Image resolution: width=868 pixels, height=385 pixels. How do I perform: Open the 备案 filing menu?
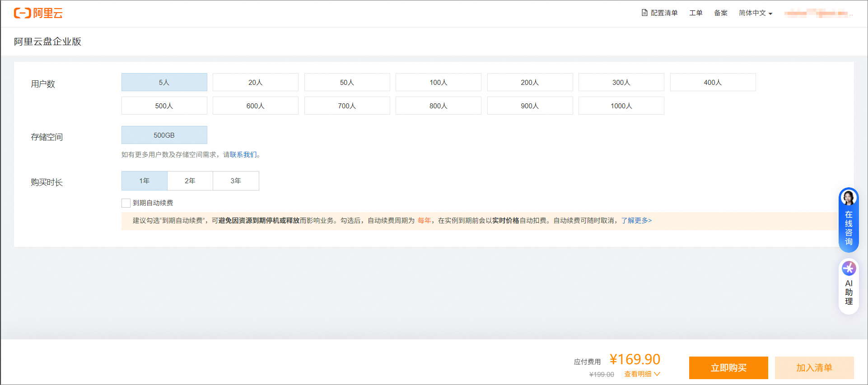(x=721, y=13)
